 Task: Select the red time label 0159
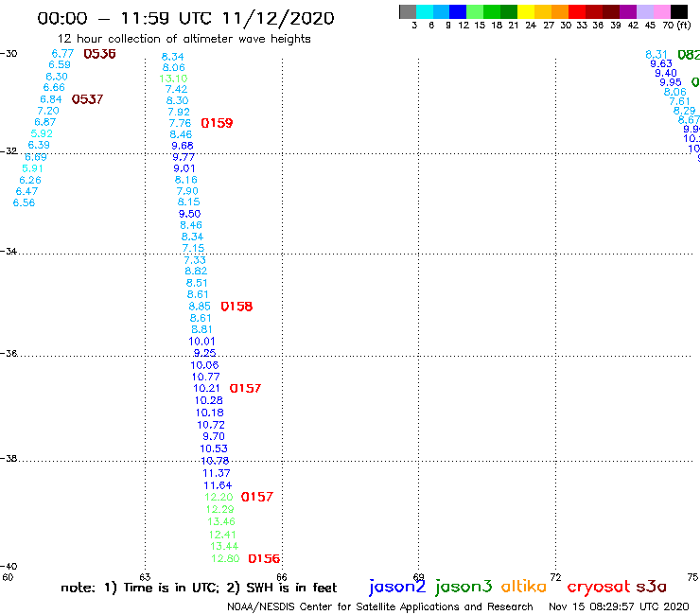tap(217, 123)
